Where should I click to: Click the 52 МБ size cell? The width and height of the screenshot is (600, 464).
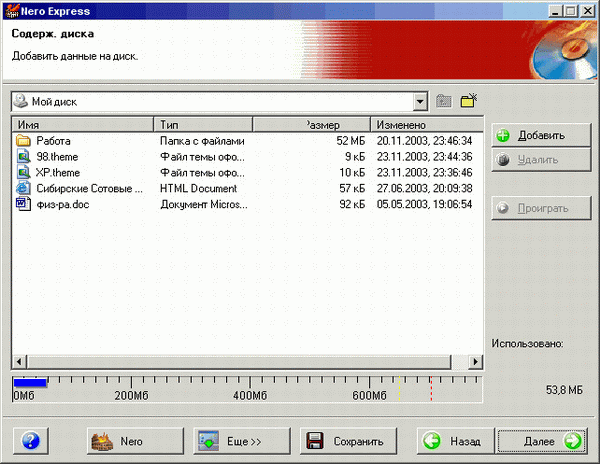point(351,141)
